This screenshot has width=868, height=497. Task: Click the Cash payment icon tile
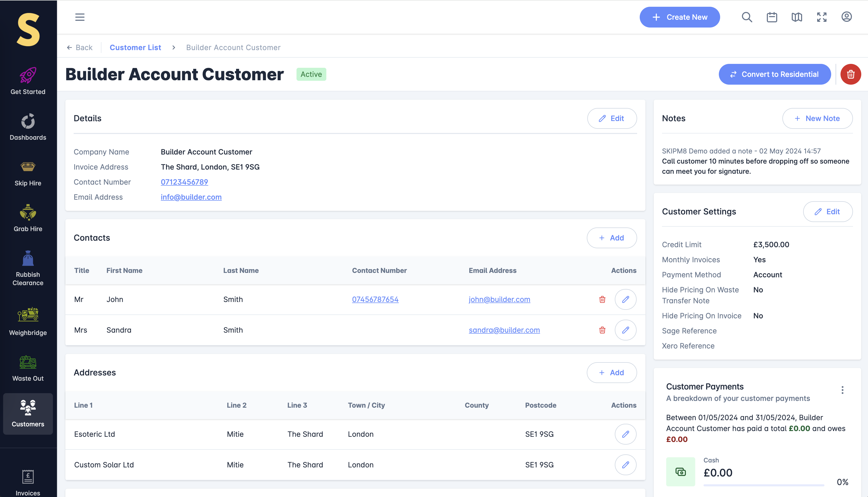point(680,472)
